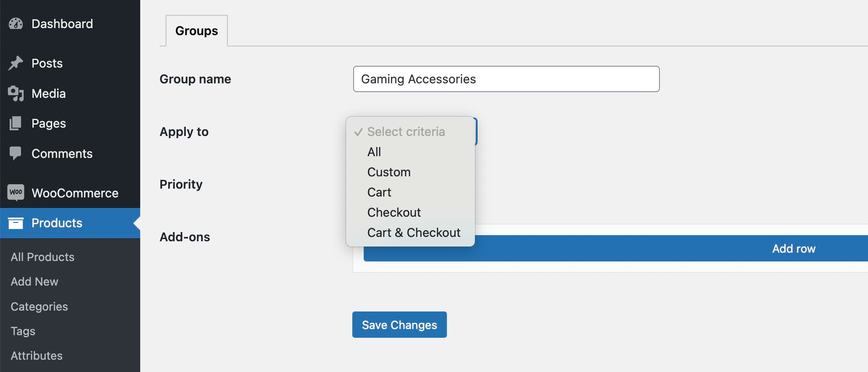868x372 pixels.
Task: Click the Save Changes button
Action: coord(399,325)
